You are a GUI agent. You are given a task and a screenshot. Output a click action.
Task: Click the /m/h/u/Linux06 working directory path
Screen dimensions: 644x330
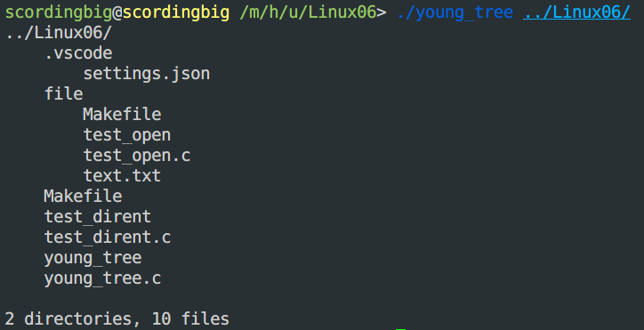[308, 13]
